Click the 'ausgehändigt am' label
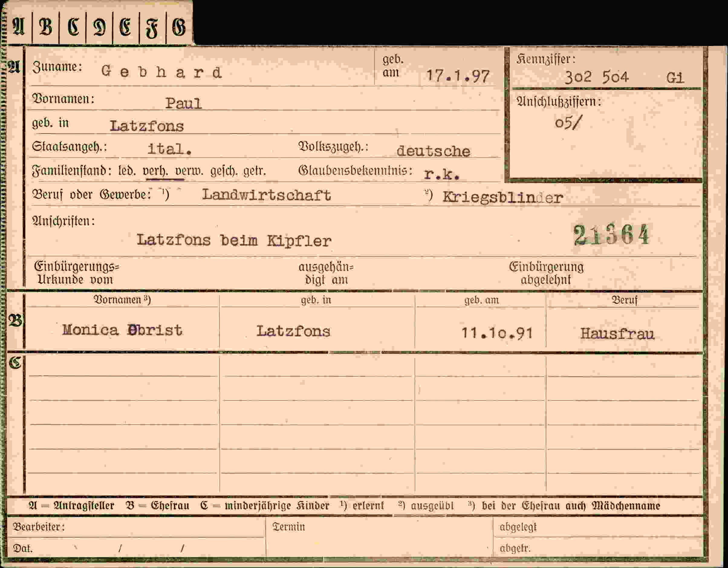The height and width of the screenshot is (568, 728). [x=326, y=273]
